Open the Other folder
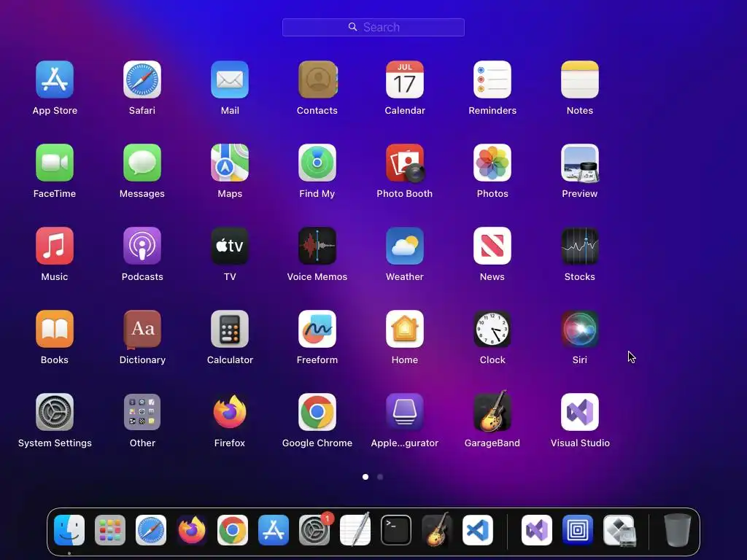The height and width of the screenshot is (560, 747). tap(142, 412)
